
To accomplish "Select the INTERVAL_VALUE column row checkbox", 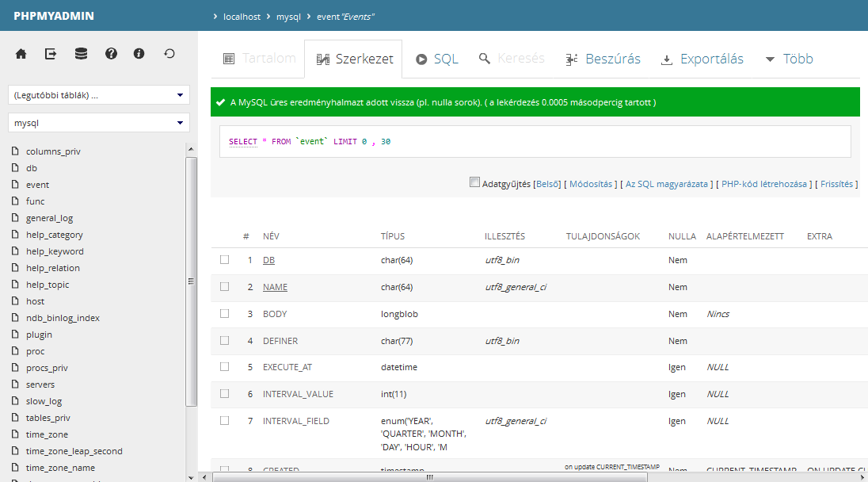I will click(x=224, y=393).
